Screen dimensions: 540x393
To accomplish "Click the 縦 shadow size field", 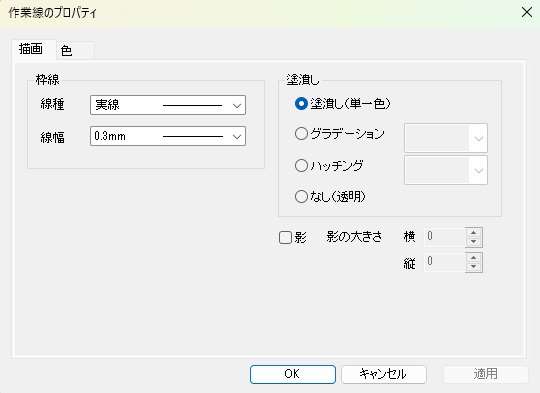I will click(x=445, y=262).
